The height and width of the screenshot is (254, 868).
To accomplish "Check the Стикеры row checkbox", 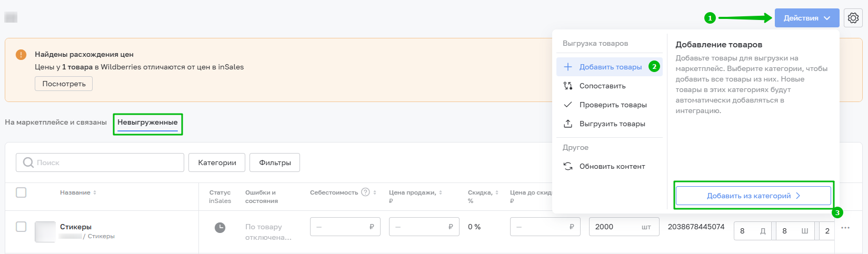I will (21, 227).
